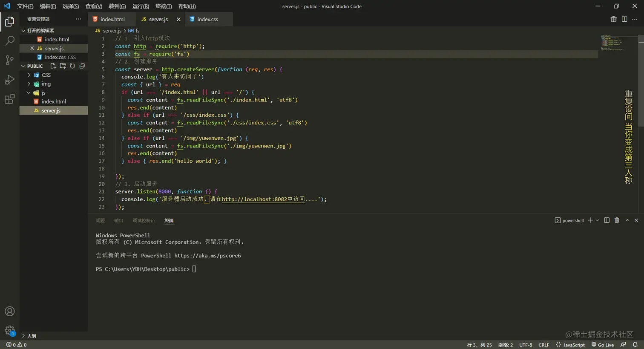Change UTF-8 file encoding
Viewport: 644px width, 349px height.
[x=526, y=345]
